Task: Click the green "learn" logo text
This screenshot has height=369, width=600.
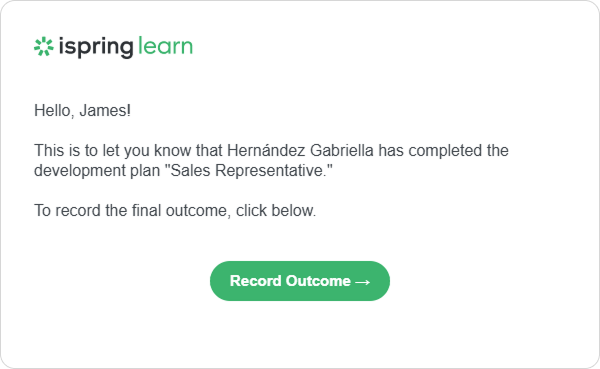Action: click(165, 46)
